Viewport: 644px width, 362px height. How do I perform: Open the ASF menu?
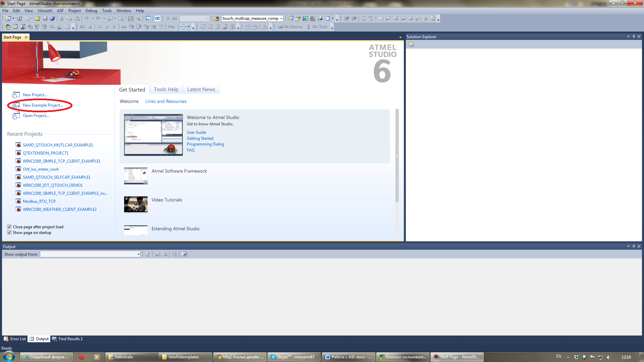(60, 11)
